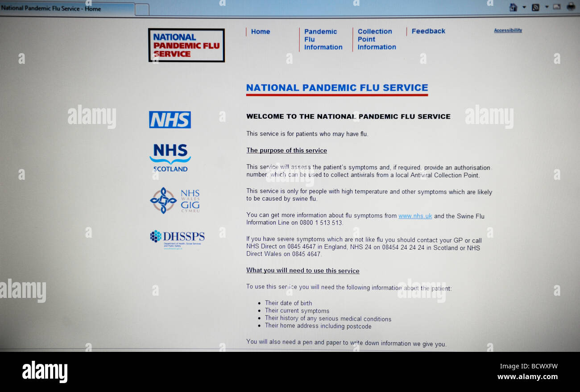
Task: Click 'Their home address including postcode' item
Action: click(x=318, y=326)
